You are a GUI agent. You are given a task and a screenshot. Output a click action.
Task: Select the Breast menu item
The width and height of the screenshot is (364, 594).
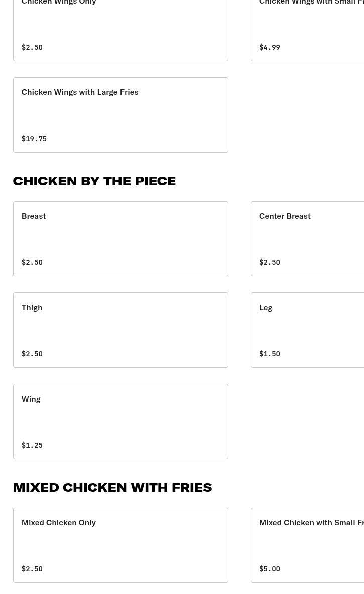(x=120, y=239)
